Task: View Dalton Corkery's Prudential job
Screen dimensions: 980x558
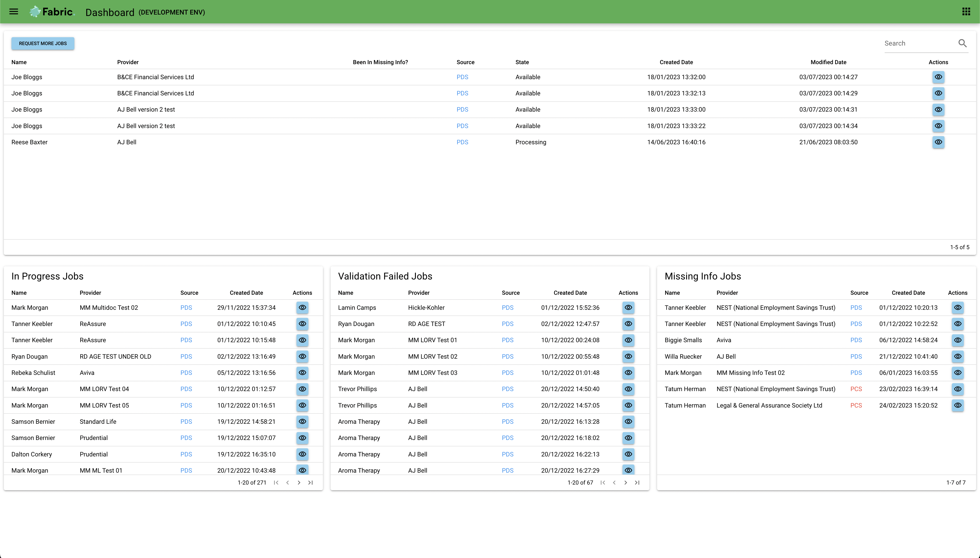Action: point(302,454)
